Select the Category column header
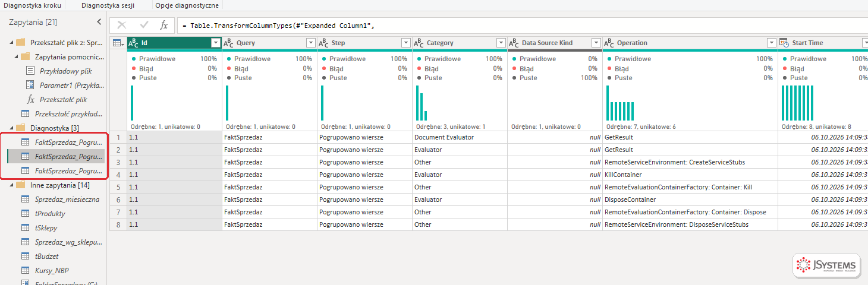The height and width of the screenshot is (285, 868). click(460, 43)
